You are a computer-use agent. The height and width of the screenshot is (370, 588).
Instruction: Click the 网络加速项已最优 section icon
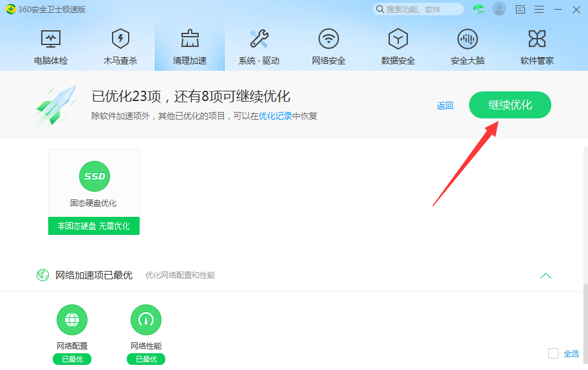[x=42, y=275]
